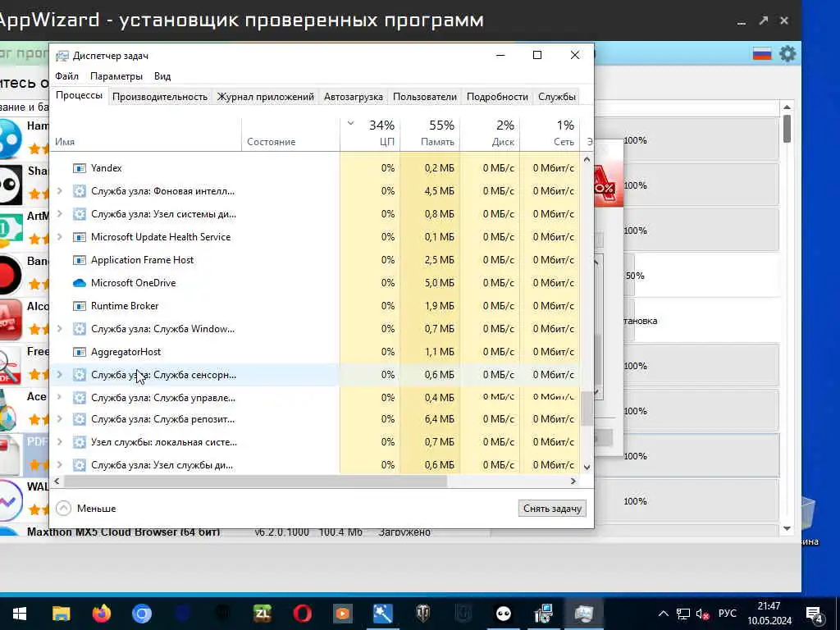Open World of Tanks taskbar icon
This screenshot has height=630, width=840.
(x=423, y=614)
